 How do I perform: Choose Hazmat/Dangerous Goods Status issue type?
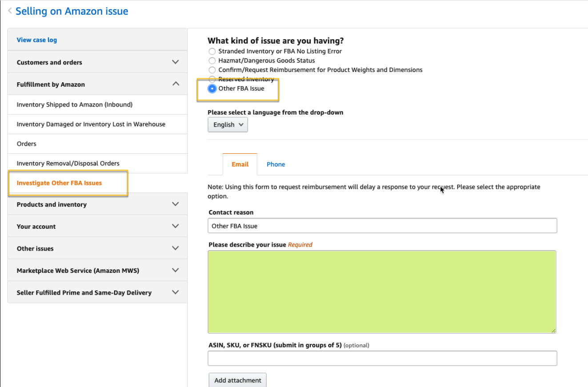[212, 60]
